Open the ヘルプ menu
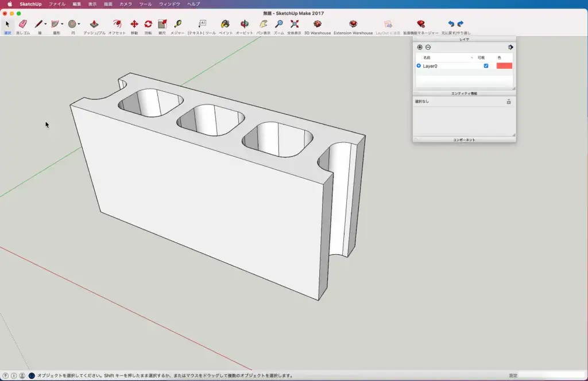The image size is (588, 381). click(194, 4)
